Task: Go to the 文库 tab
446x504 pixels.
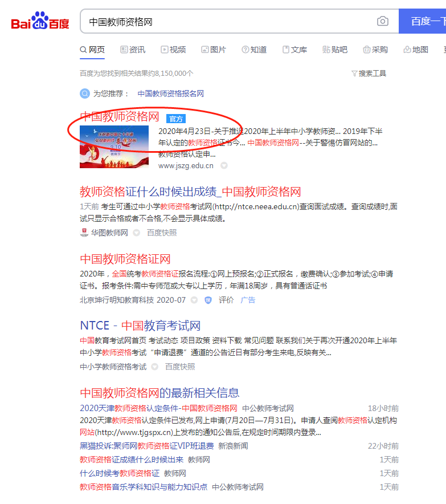Action: click(294, 50)
